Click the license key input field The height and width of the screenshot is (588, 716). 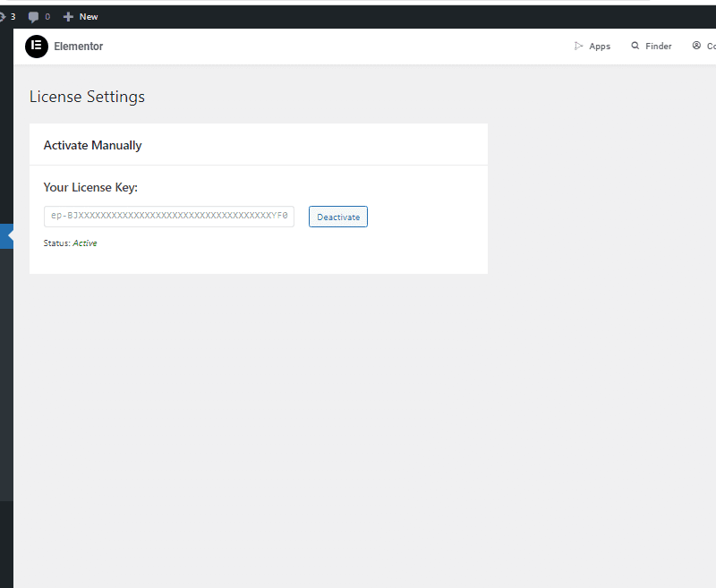pyautogui.click(x=169, y=217)
